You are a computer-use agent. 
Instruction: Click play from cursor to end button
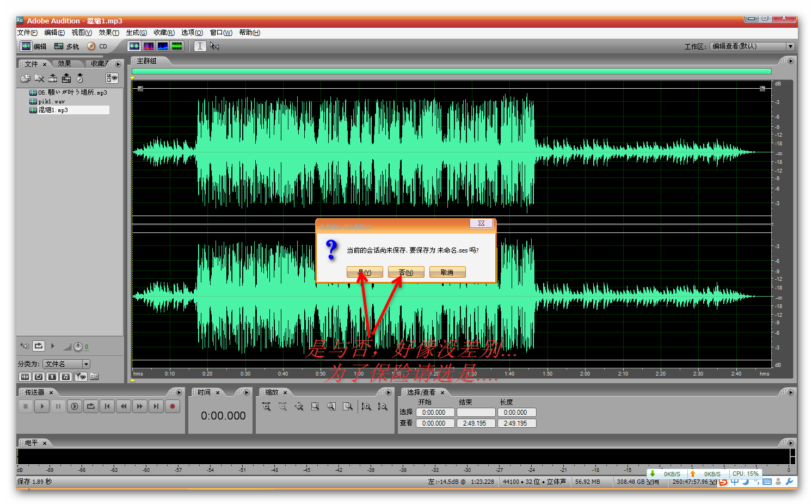tap(75, 406)
